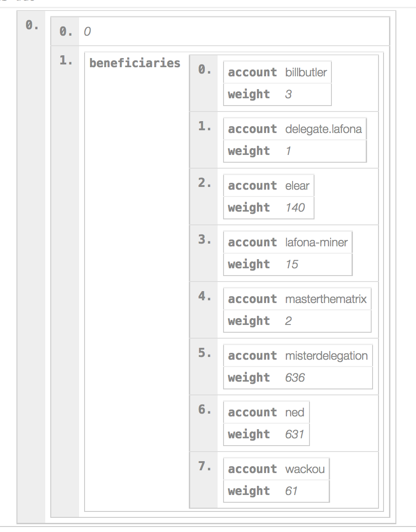416x532 pixels.
Task: Select weight value 3 for billbutler
Action: point(288,94)
